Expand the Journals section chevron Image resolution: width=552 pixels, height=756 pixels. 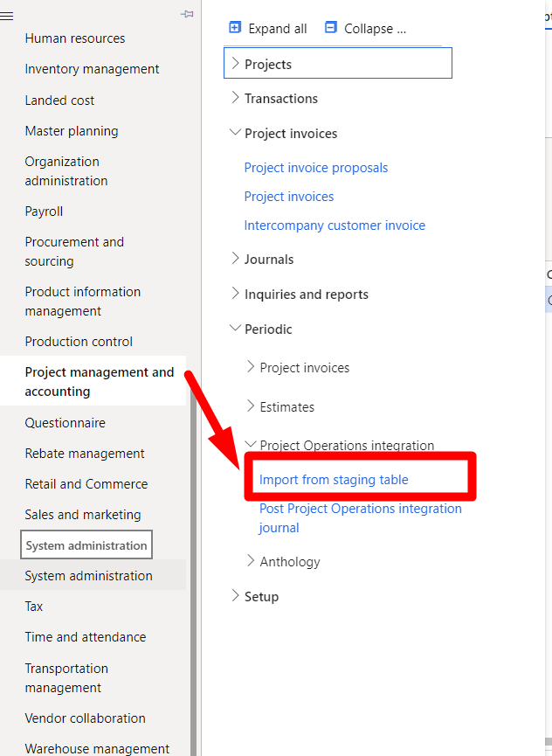[234, 259]
